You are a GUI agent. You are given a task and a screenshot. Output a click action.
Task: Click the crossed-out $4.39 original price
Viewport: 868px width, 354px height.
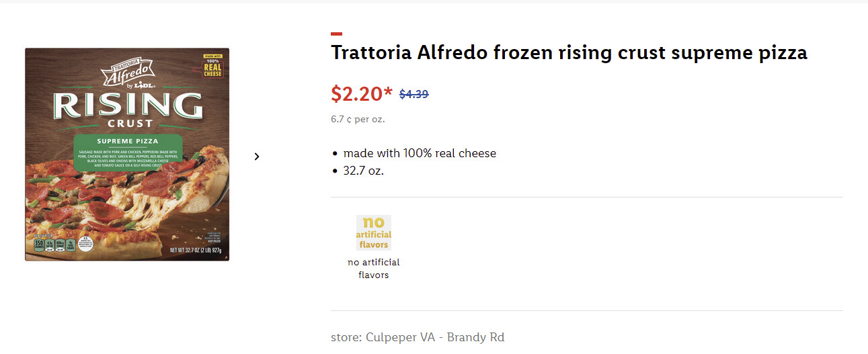pyautogui.click(x=413, y=95)
